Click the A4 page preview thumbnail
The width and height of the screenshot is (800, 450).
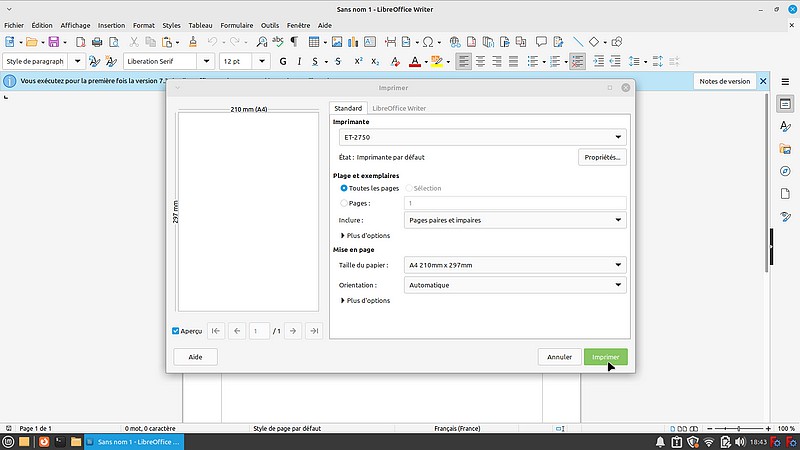point(248,212)
